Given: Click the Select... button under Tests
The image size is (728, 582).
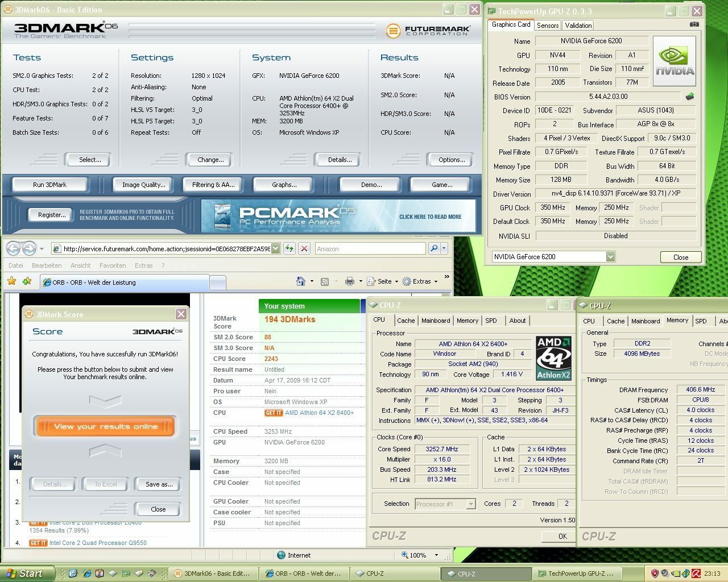Looking at the screenshot, I should point(88,160).
